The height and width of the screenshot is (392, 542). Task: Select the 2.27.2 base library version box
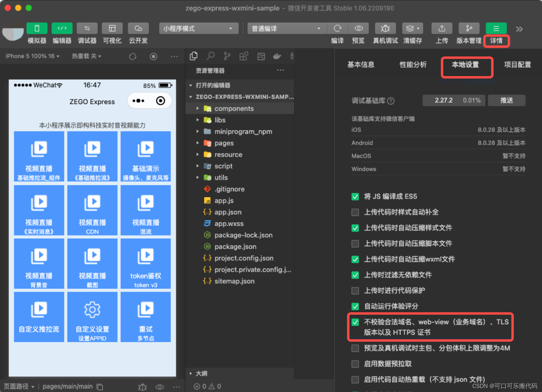[x=454, y=100]
